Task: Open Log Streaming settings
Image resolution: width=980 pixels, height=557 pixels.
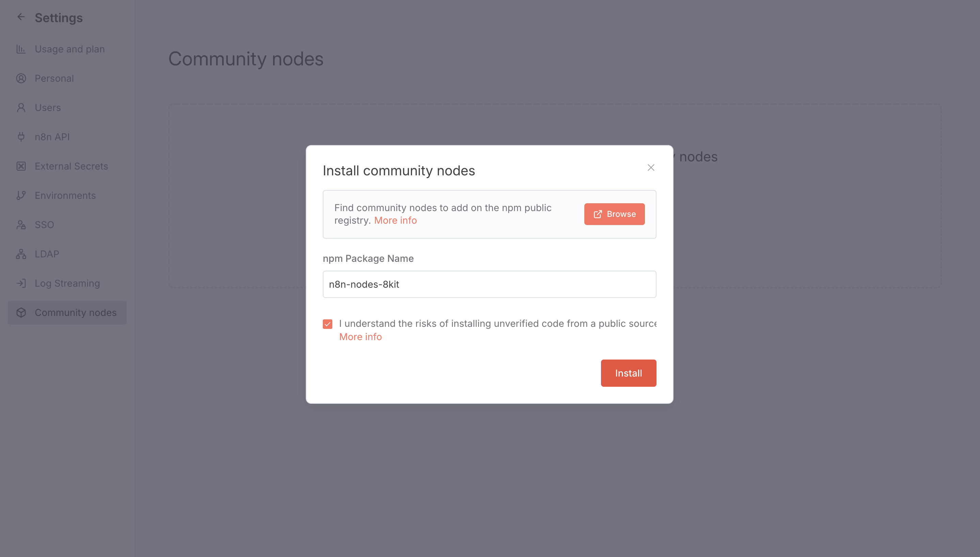Action: pyautogui.click(x=67, y=283)
